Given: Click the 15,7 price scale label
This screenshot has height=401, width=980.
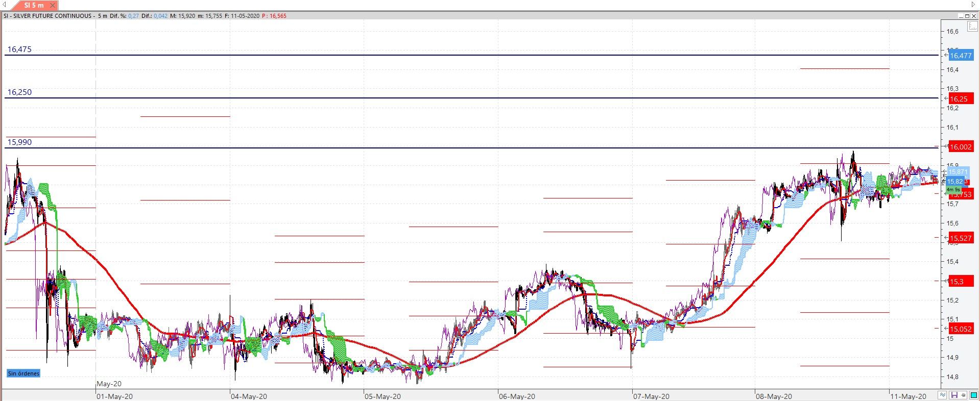Looking at the screenshot, I should click(952, 204).
